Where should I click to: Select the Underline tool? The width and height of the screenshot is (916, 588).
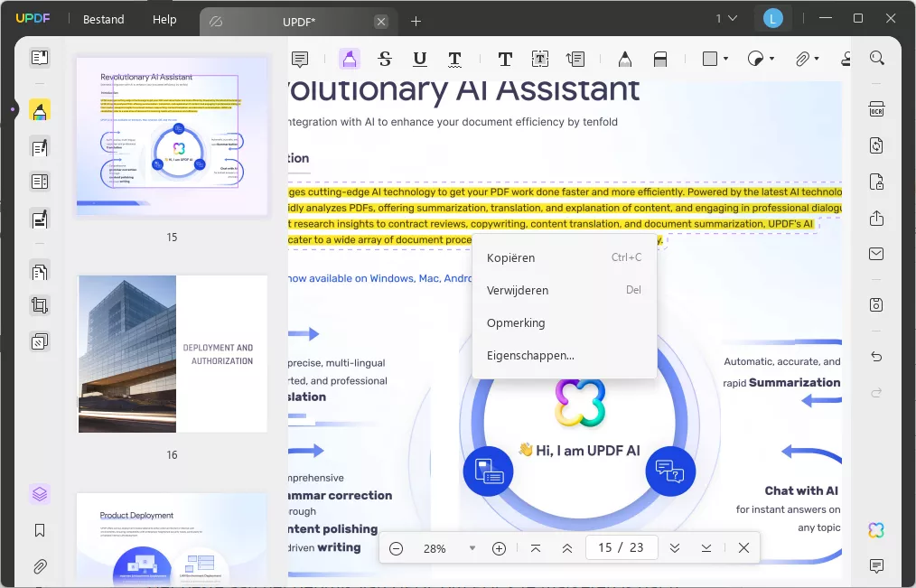[419, 59]
